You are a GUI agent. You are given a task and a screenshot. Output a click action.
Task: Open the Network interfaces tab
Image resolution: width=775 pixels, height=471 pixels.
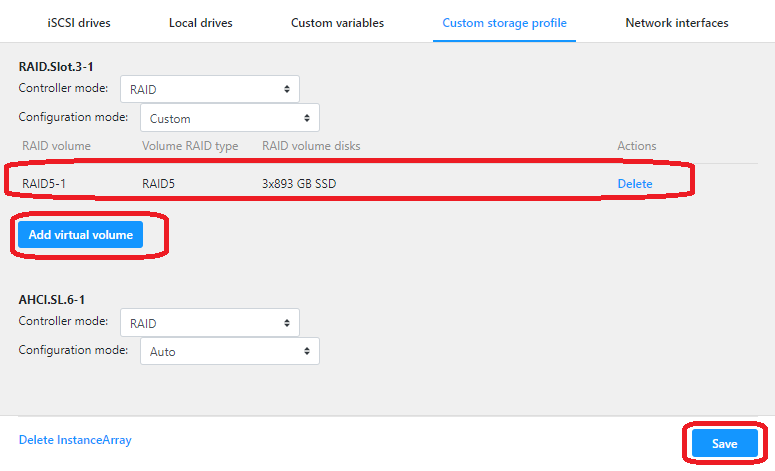tap(676, 23)
